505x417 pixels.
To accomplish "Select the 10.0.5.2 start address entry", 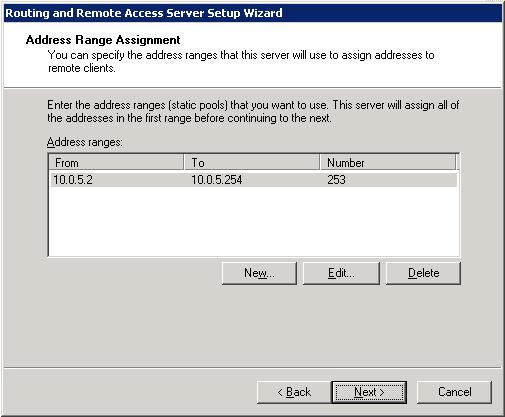I will click(73, 180).
